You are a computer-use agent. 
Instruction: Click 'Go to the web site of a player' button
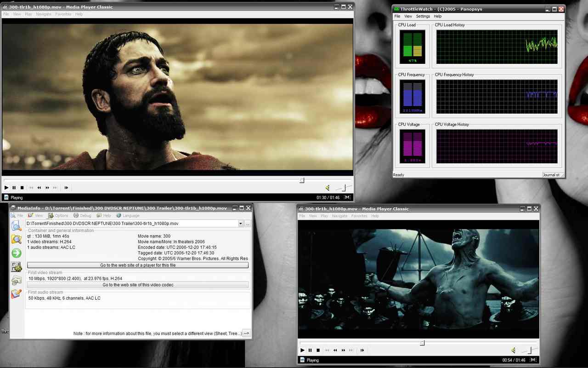(x=138, y=265)
